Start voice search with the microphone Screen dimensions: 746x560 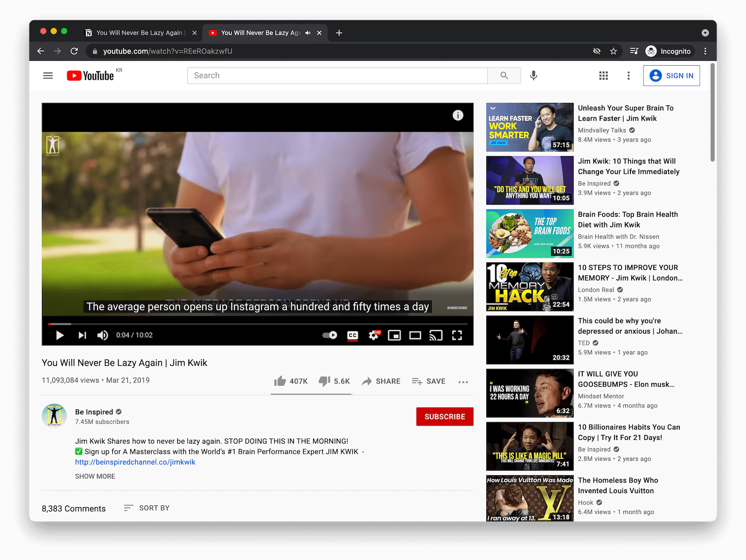coord(533,75)
